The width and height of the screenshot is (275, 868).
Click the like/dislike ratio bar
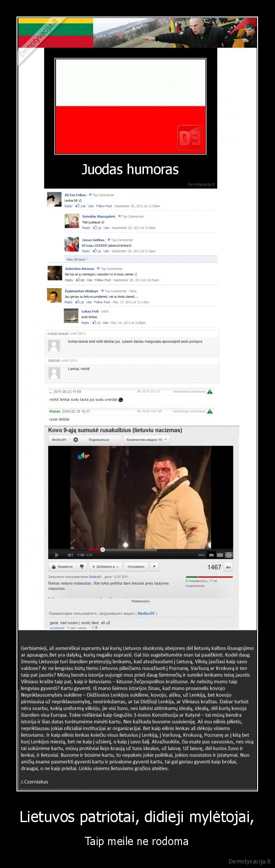point(209,577)
